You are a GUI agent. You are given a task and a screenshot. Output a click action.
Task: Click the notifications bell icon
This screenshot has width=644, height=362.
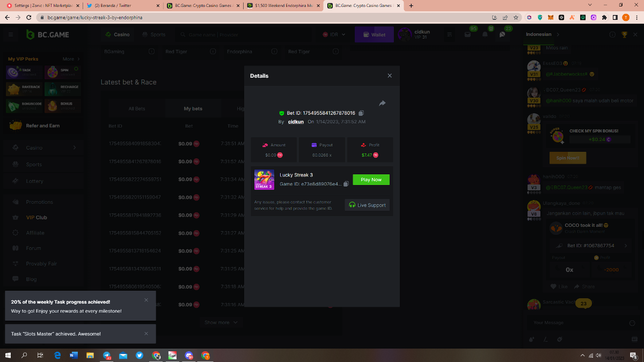click(x=485, y=35)
